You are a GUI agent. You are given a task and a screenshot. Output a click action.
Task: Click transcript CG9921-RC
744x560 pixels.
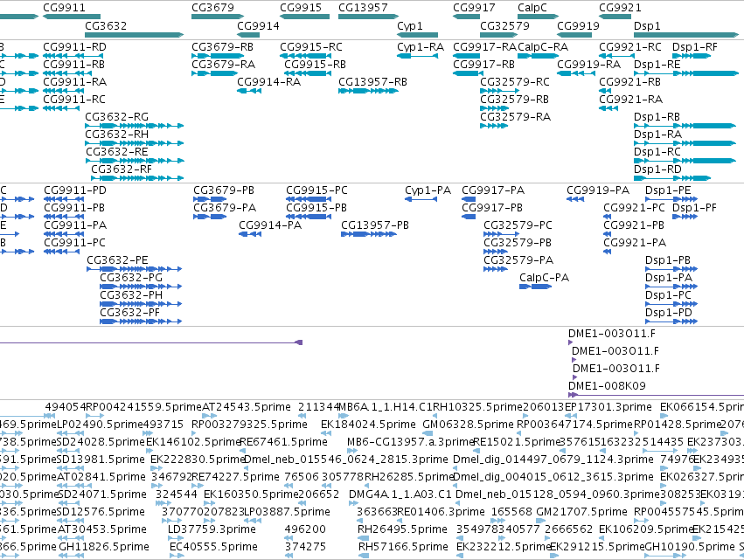(617, 56)
